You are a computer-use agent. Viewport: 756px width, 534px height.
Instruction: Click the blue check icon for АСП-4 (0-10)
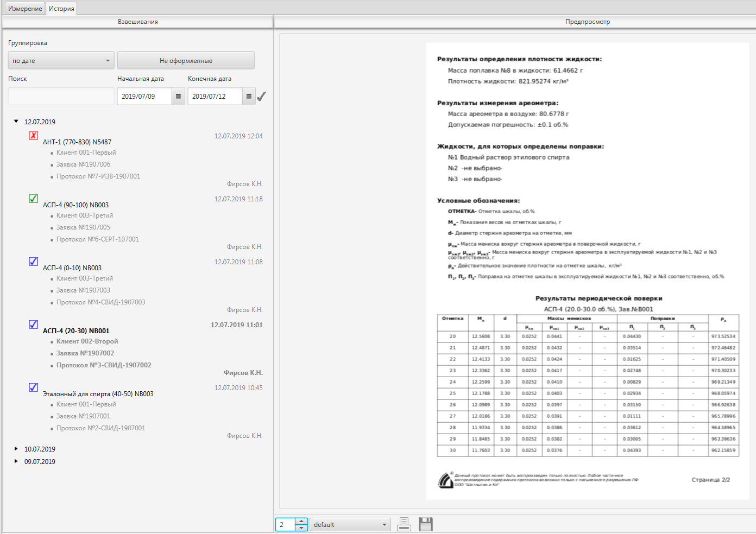[x=34, y=262]
